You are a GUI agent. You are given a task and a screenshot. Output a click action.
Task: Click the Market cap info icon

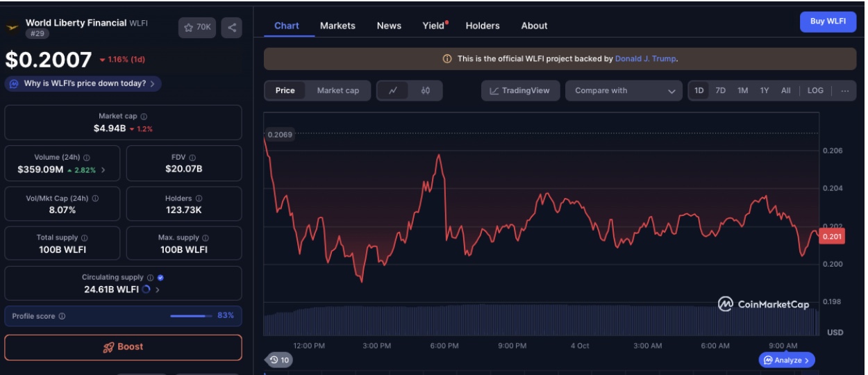[144, 117]
